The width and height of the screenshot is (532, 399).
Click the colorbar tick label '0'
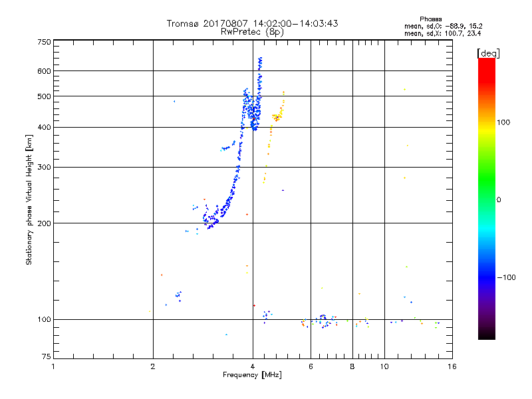(x=499, y=200)
